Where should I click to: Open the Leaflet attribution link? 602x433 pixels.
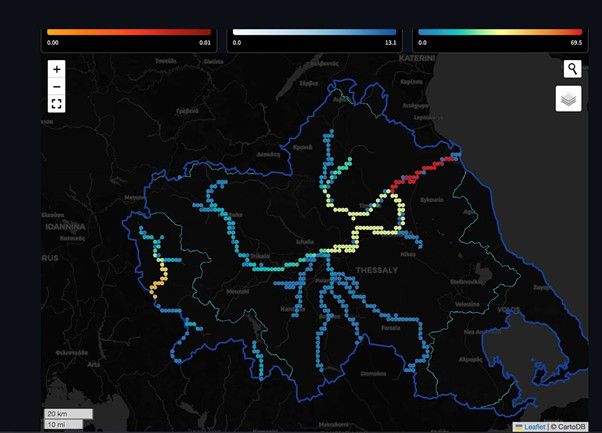pos(534,427)
